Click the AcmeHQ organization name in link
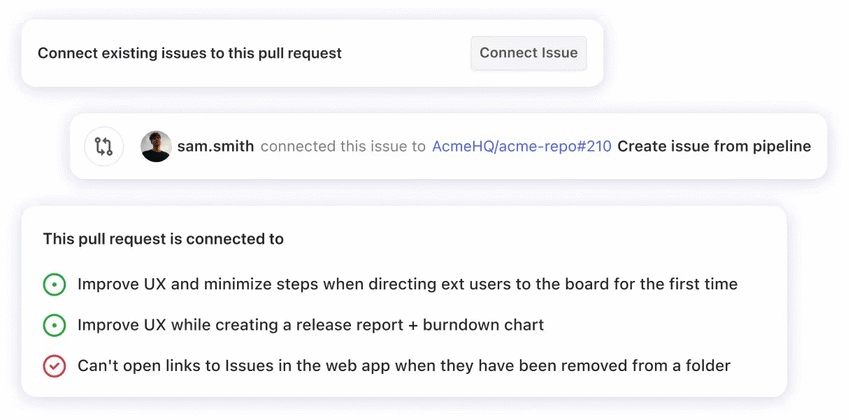849x420 pixels. 463,147
